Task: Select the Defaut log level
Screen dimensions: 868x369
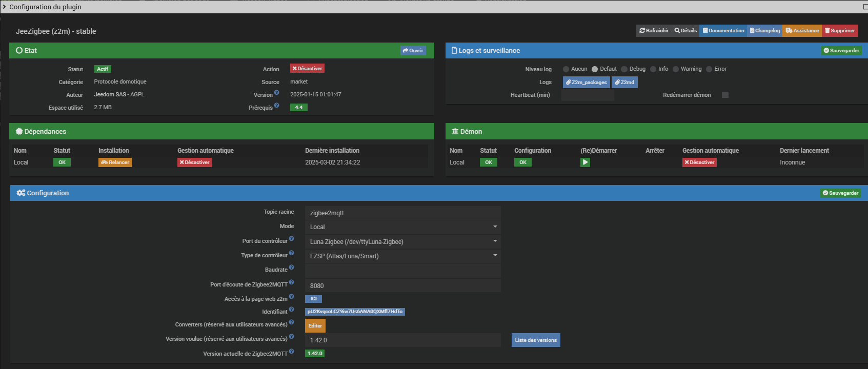Action: pyautogui.click(x=595, y=69)
